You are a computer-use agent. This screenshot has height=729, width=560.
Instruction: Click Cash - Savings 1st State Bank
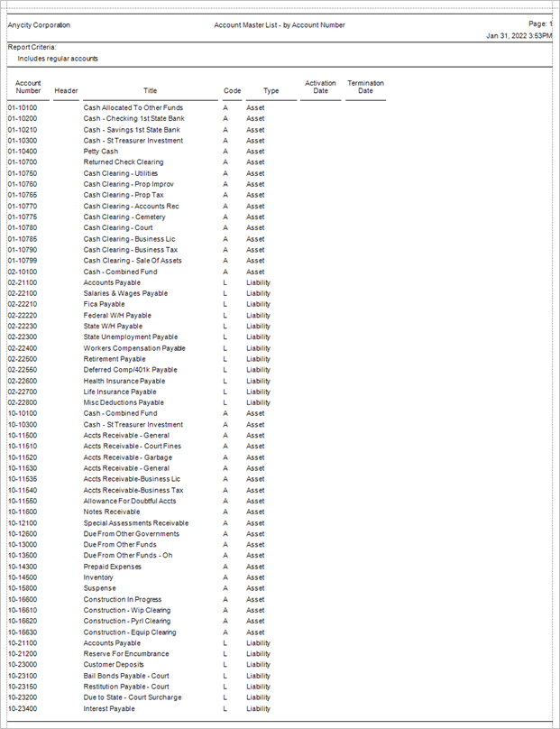click(132, 130)
